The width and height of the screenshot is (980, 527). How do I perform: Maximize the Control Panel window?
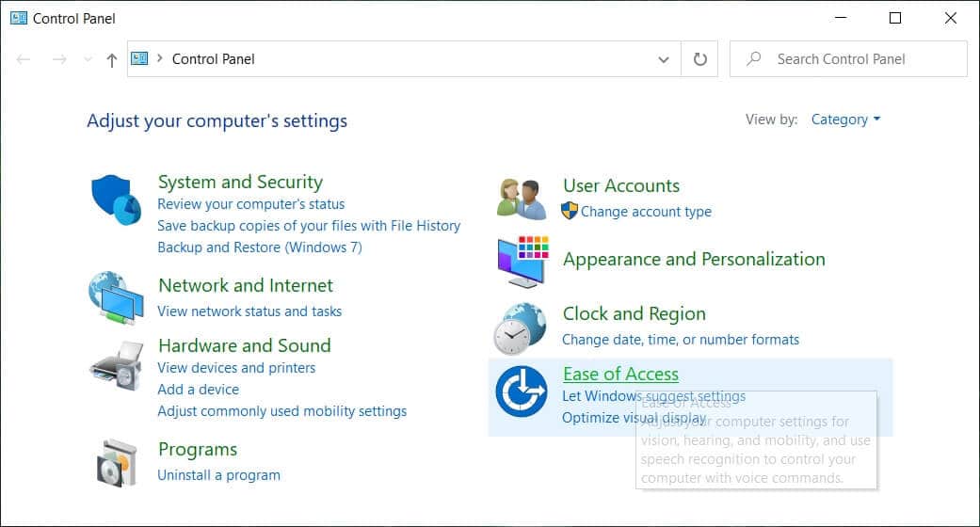tap(895, 18)
